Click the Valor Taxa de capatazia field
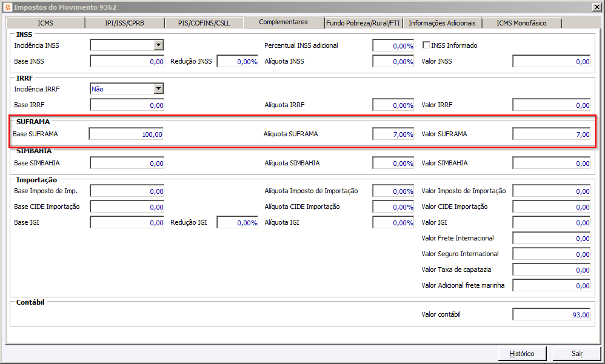 pos(552,270)
